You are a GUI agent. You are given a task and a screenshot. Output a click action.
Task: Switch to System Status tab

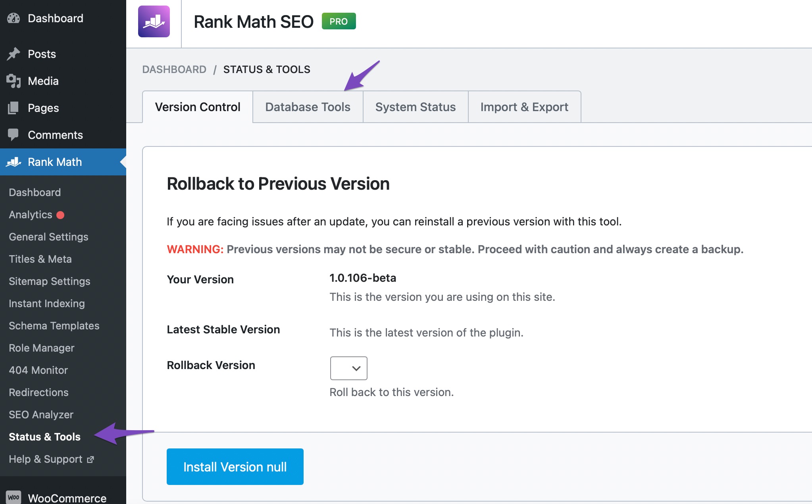(415, 106)
